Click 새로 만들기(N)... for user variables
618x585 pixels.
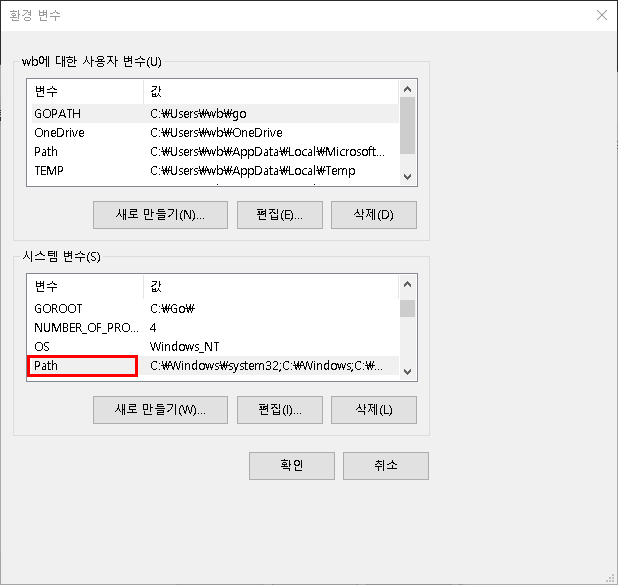pyautogui.click(x=160, y=215)
